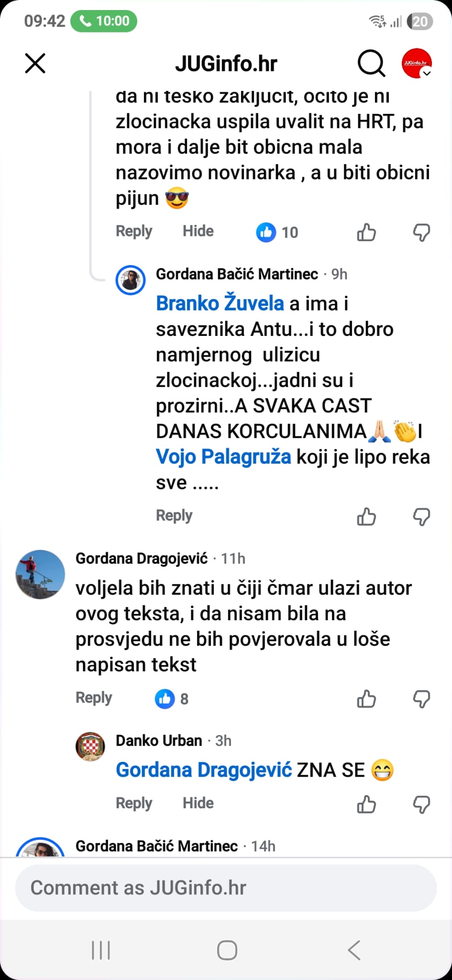The height and width of the screenshot is (980, 452).
Task: Dislike Gordana Bačić Martinec's 9h reply
Action: 421,517
